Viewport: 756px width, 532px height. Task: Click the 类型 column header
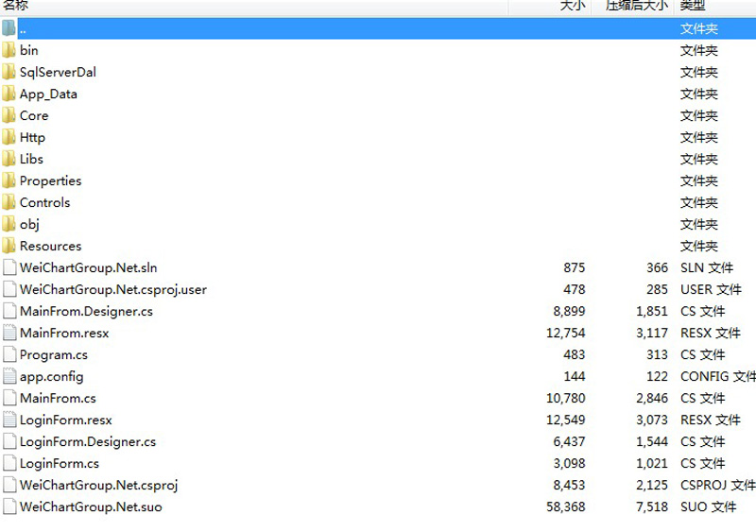coord(693,6)
